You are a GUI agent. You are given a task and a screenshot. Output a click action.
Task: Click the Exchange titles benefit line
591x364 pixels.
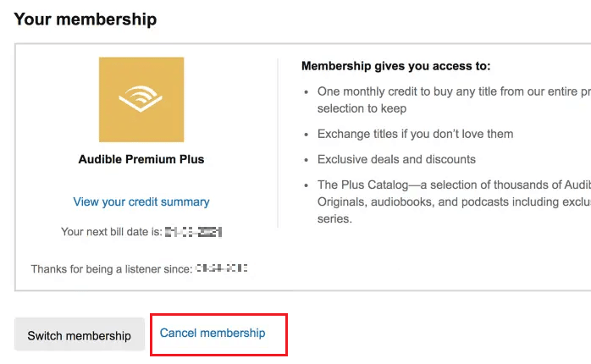pyautogui.click(x=416, y=134)
